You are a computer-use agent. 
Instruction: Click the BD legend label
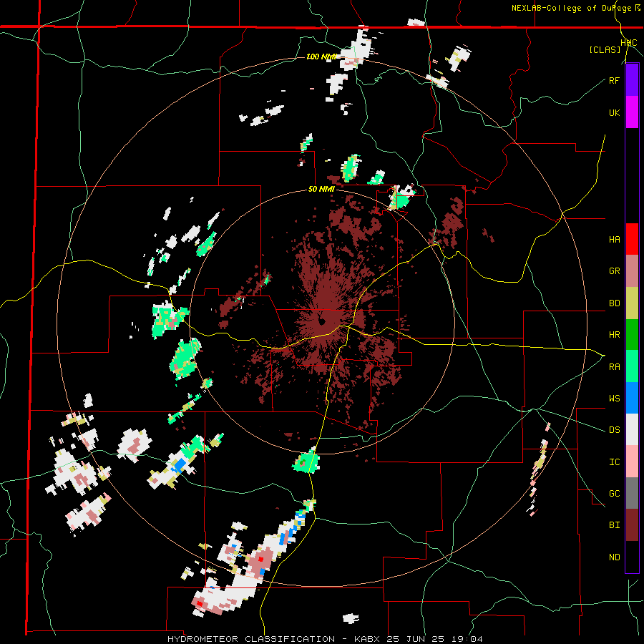[x=614, y=303]
